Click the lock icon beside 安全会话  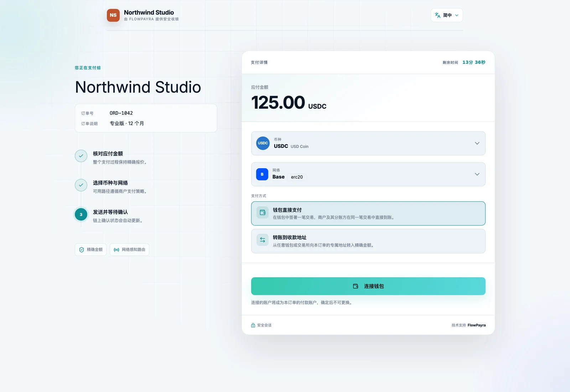253,325
